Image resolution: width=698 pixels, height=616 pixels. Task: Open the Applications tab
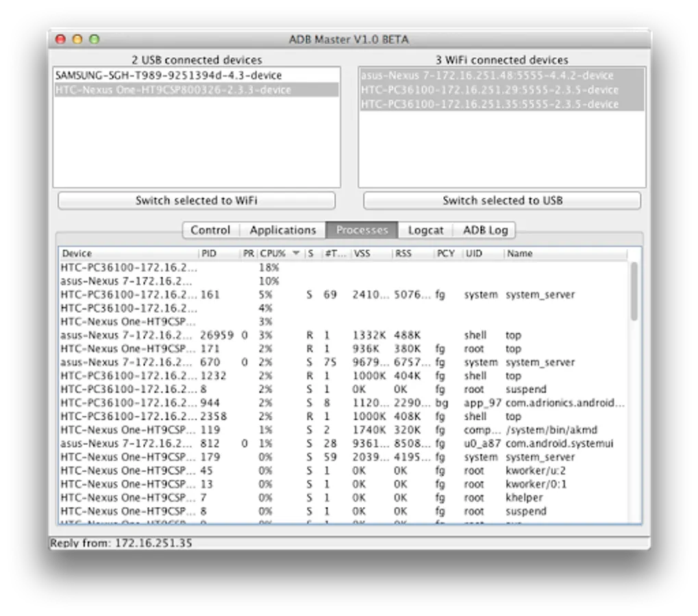pos(283,230)
